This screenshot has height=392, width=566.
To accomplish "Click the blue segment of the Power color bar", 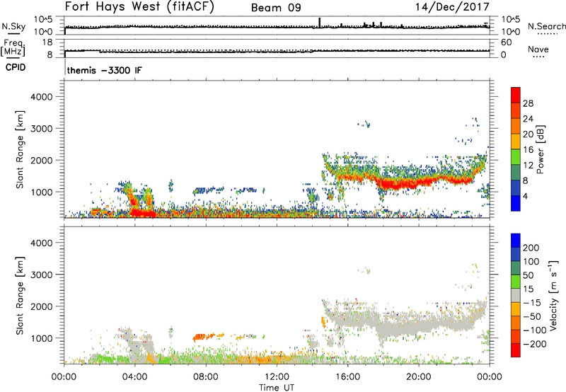I will [x=516, y=203].
